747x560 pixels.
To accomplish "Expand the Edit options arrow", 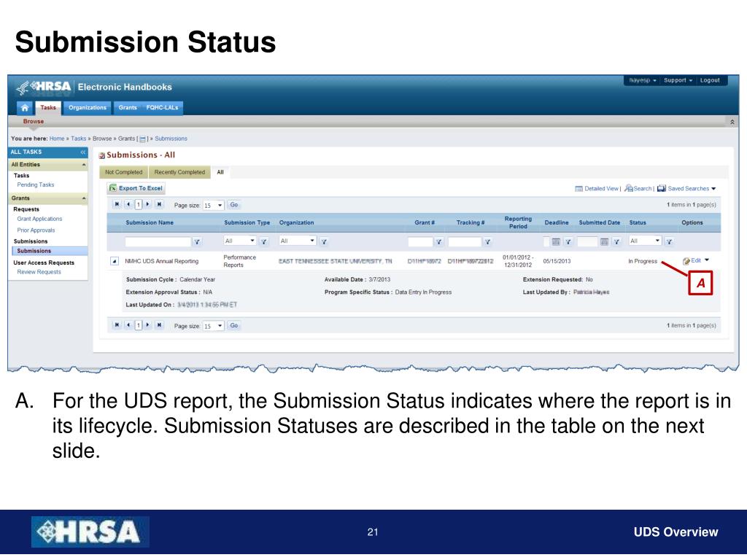I will click(707, 260).
